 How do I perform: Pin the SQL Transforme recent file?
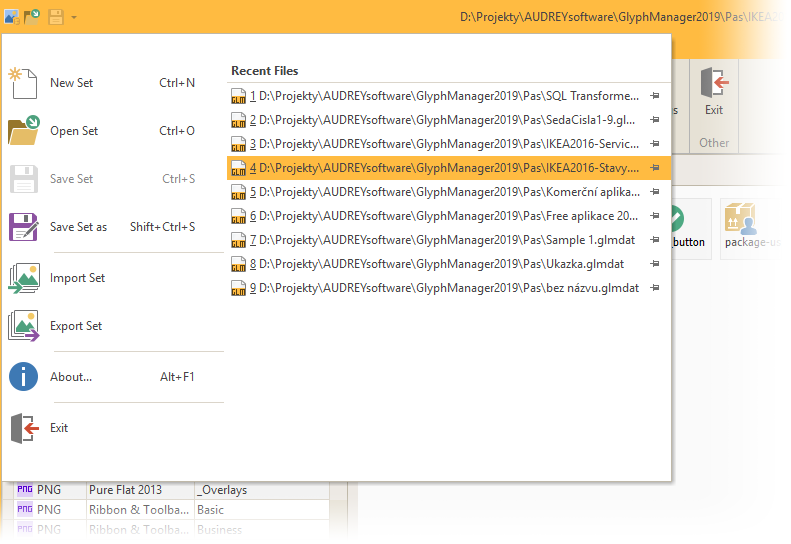click(655, 96)
